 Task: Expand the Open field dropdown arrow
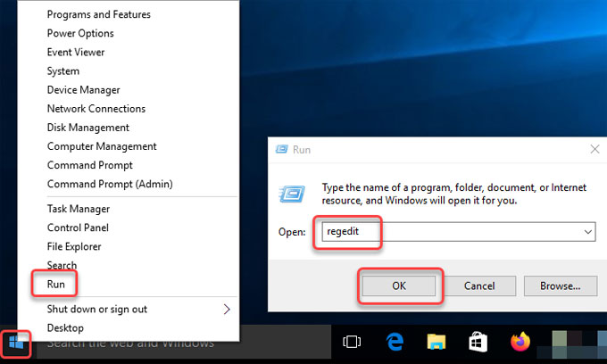[587, 232]
